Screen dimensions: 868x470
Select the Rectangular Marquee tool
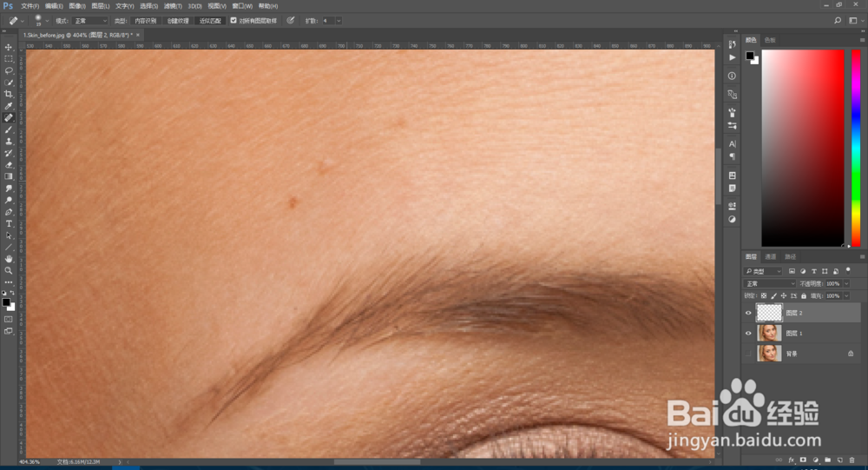tap(9, 59)
